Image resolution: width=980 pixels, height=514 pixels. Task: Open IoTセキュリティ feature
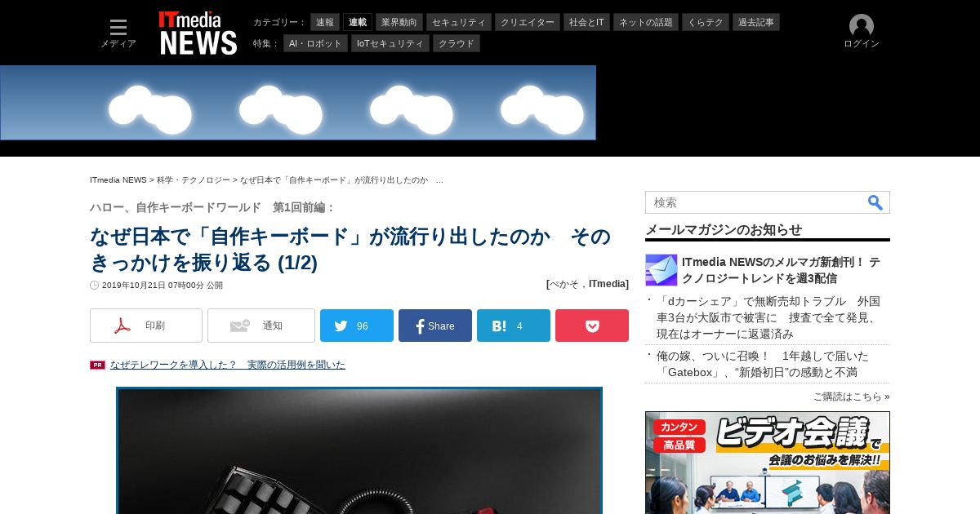point(390,43)
